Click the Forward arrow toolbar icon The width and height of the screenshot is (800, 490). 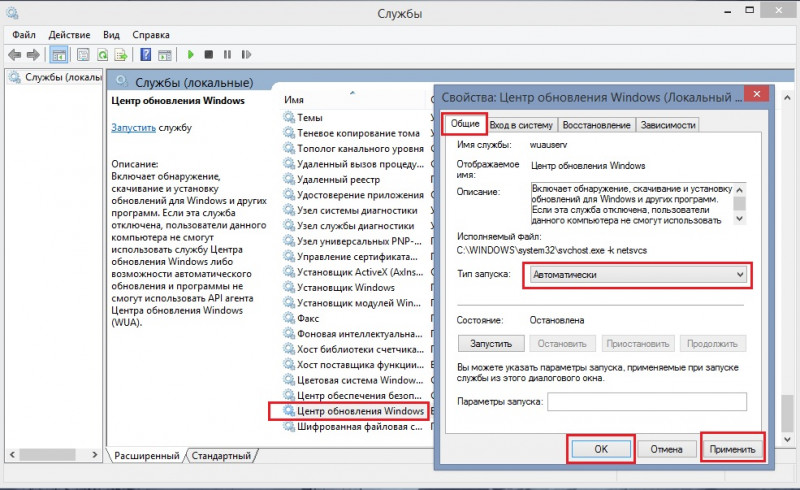pos(33,55)
